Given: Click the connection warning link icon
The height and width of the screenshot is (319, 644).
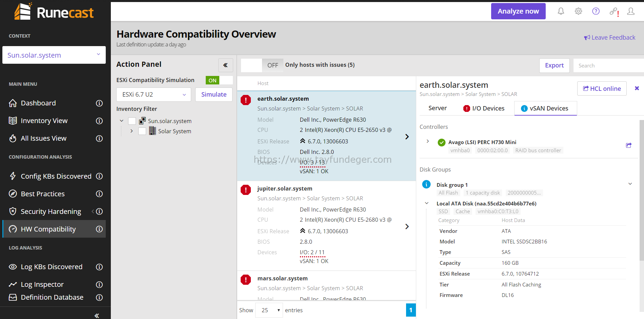Looking at the screenshot, I should click(614, 12).
